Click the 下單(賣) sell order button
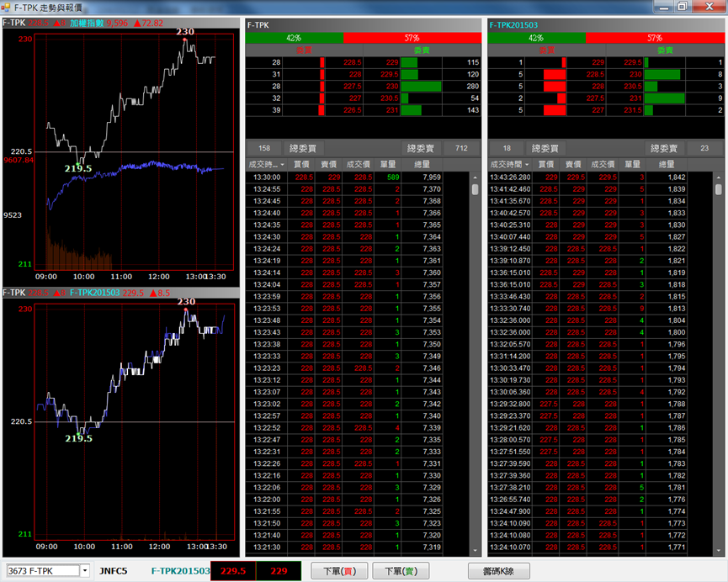The height and width of the screenshot is (582, 728). 401,571
